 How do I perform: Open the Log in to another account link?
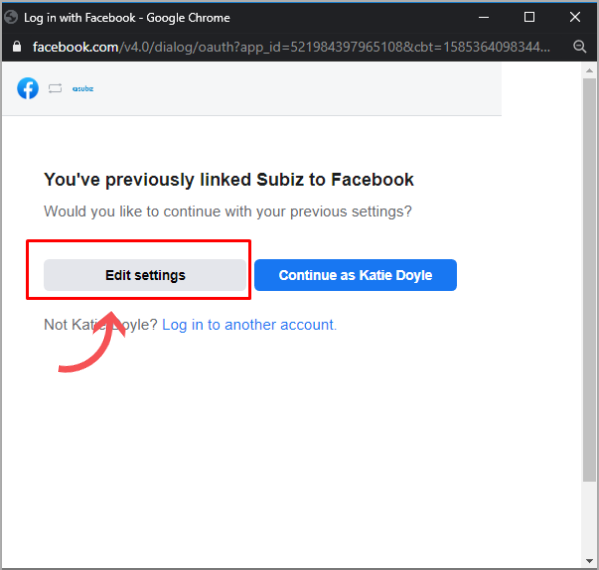[249, 325]
